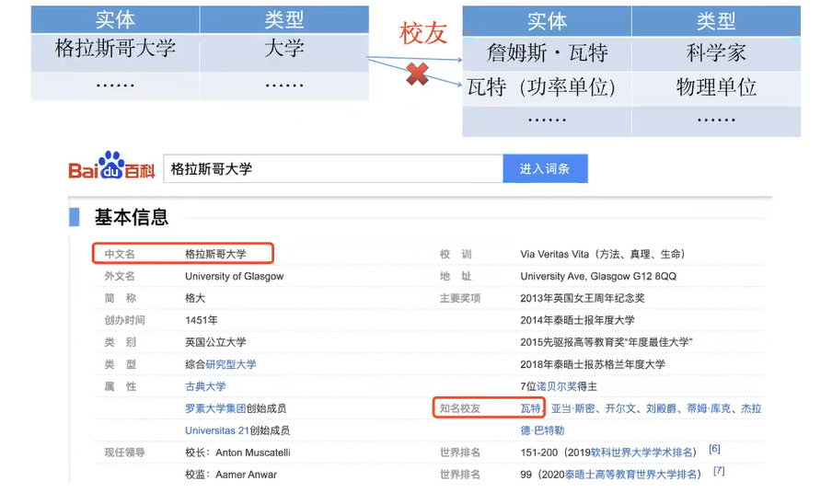Click the 蒂姆·库克 alumni link
The height and width of the screenshot is (504, 832).
709,408
